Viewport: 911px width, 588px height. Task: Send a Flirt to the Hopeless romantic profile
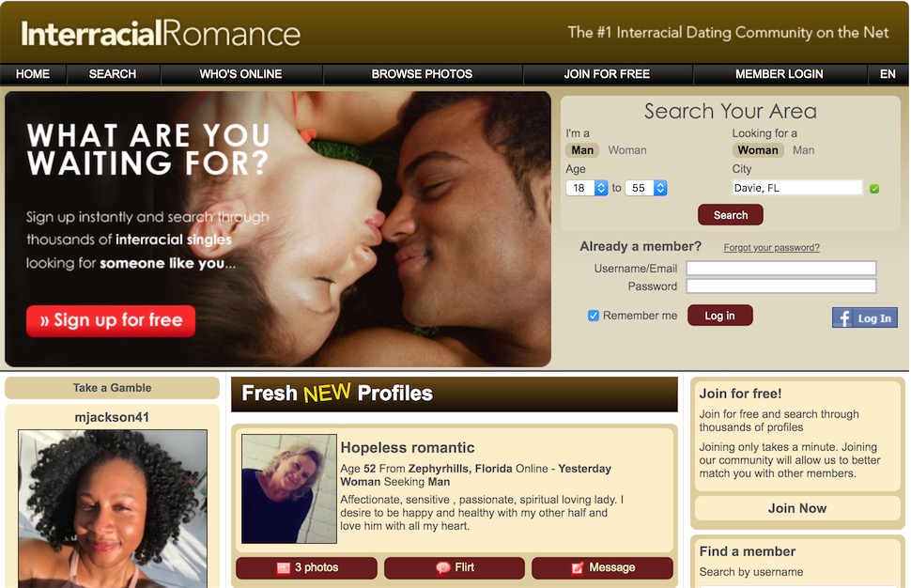(455, 567)
